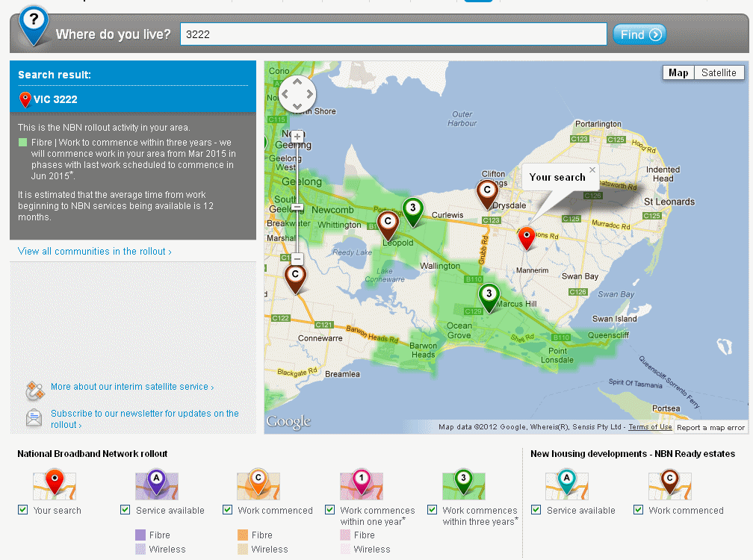753x560 pixels.
Task: Switch to the Satellite view tab
Action: (x=718, y=72)
